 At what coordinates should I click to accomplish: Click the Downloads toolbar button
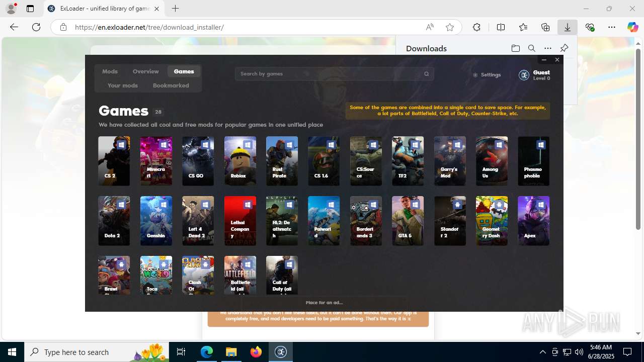point(568,27)
